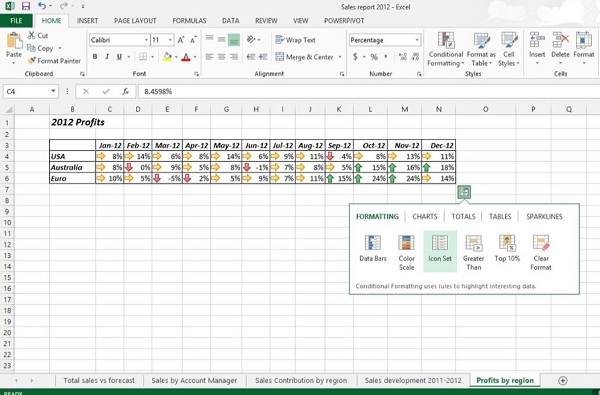This screenshot has width=600, height=395.
Task: Decrease font size with the small A icon
Action: 193,40
